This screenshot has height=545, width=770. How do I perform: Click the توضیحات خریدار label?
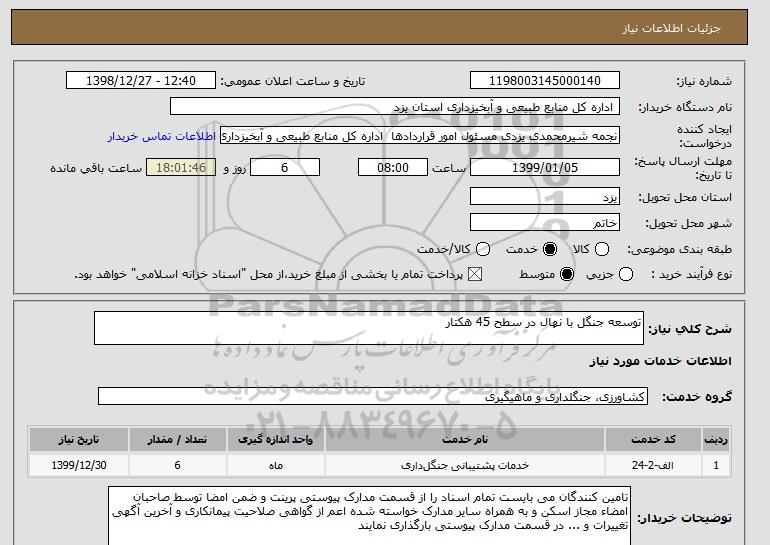[x=684, y=518]
